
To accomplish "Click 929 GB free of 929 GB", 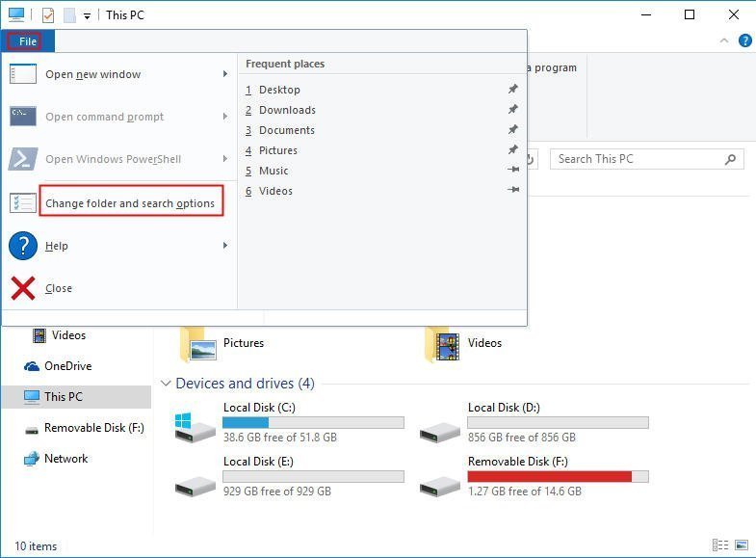I will (x=277, y=492).
